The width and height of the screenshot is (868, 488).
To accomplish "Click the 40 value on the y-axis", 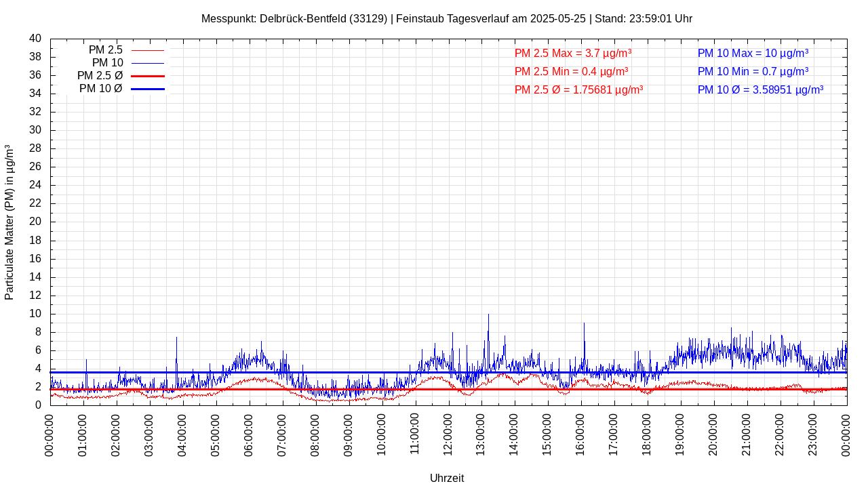I will coord(35,39).
